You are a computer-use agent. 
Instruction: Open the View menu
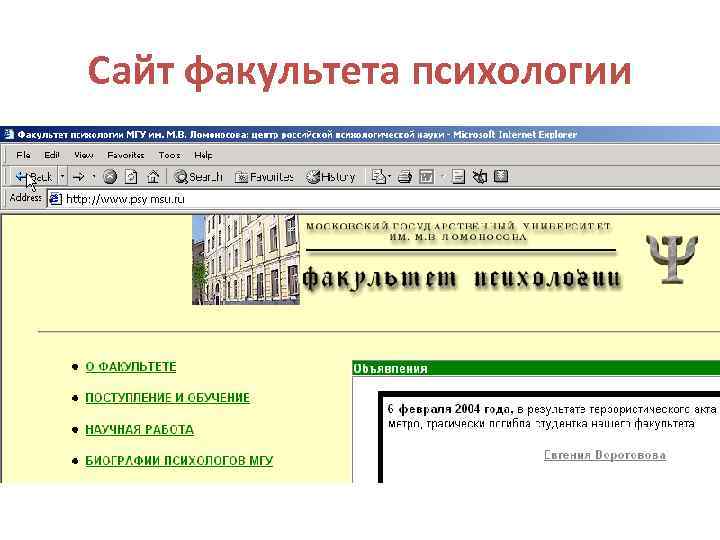[84, 155]
